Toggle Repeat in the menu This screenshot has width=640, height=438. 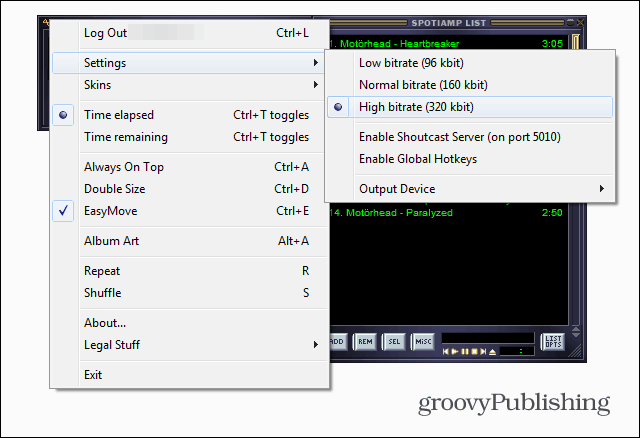tap(189, 271)
